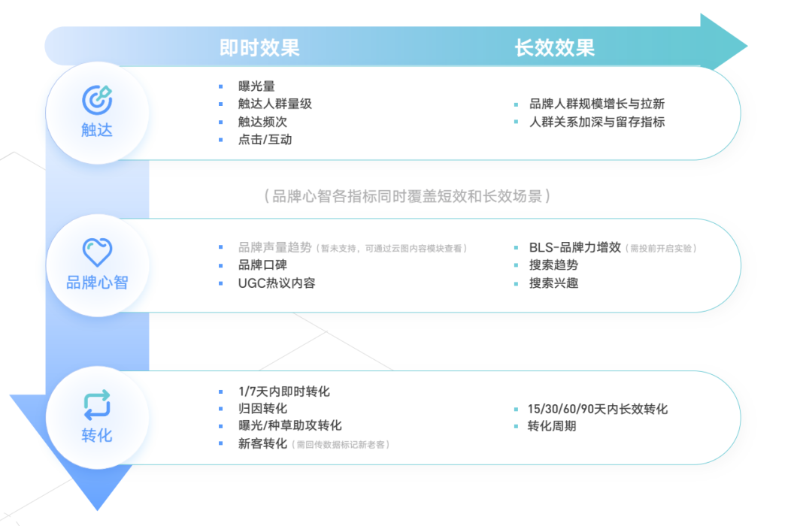Viewport: 812px width, 526px height.
Task: Click greyed 品牌声量趋势 item
Action: click(x=275, y=247)
